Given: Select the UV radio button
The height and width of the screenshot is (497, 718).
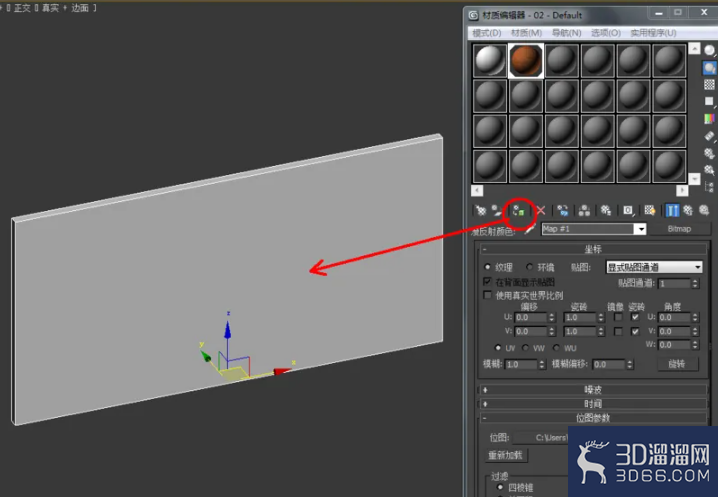Looking at the screenshot, I should click(498, 348).
